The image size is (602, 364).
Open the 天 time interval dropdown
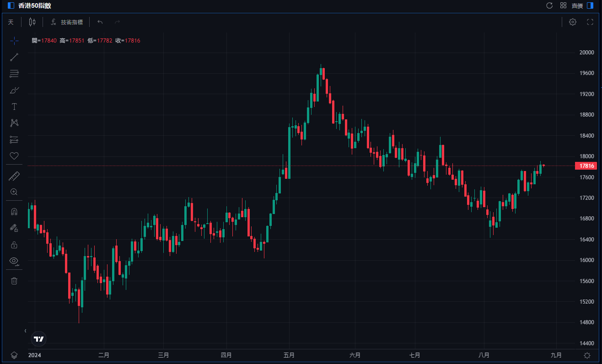pos(11,22)
